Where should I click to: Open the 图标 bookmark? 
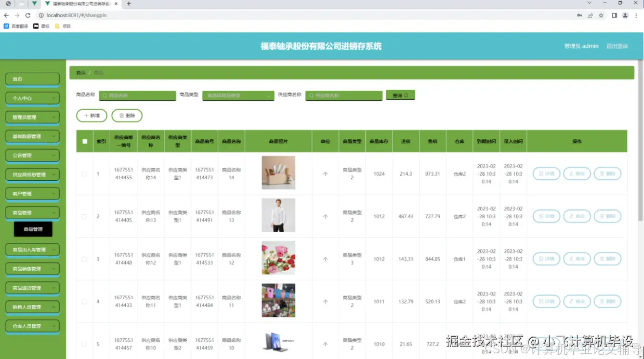41,26
